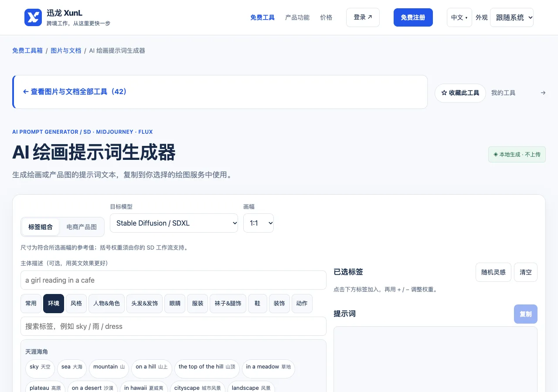Image resolution: width=558 pixels, height=392 pixels.
Task: Select the 鞋 tag category
Action: [x=258, y=304]
